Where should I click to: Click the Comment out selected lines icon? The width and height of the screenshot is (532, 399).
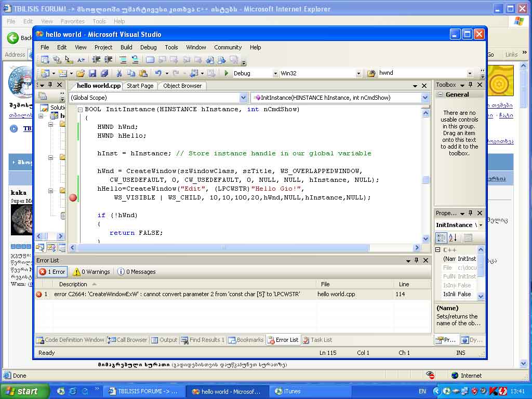123,60
